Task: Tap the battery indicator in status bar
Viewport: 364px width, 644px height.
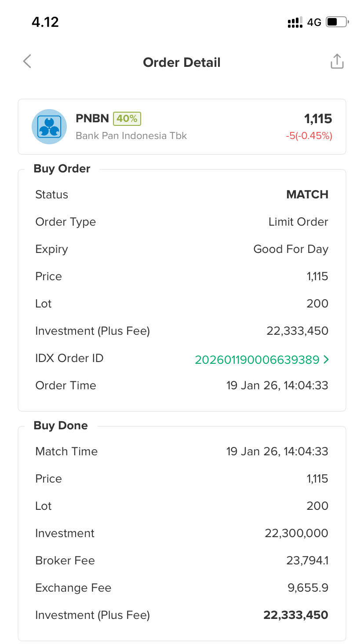Action: click(337, 22)
